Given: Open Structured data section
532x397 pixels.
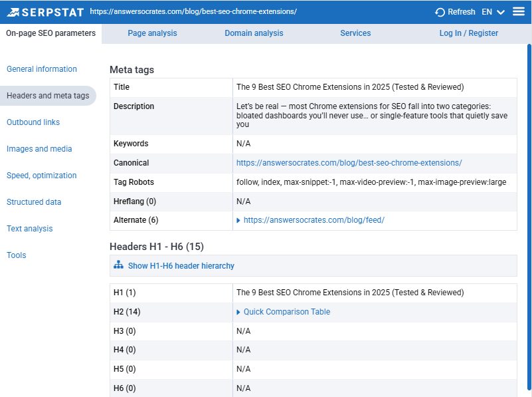Looking at the screenshot, I should pos(33,201).
